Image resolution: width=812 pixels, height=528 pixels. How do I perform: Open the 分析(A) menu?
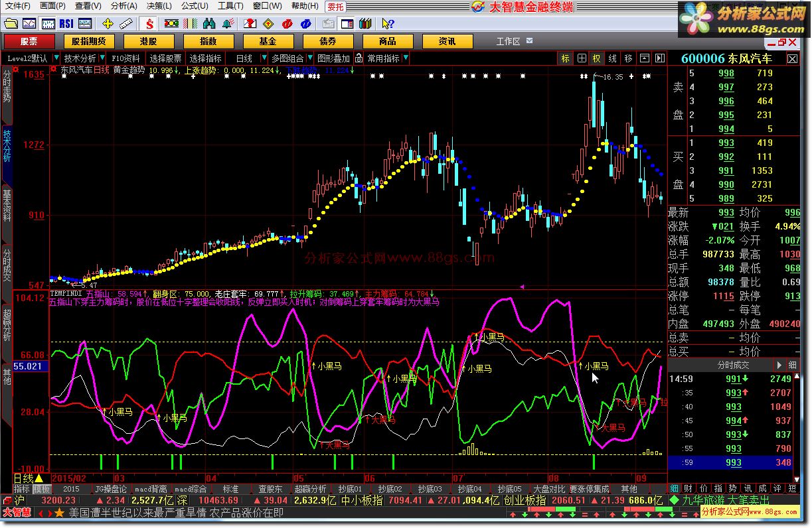123,7
